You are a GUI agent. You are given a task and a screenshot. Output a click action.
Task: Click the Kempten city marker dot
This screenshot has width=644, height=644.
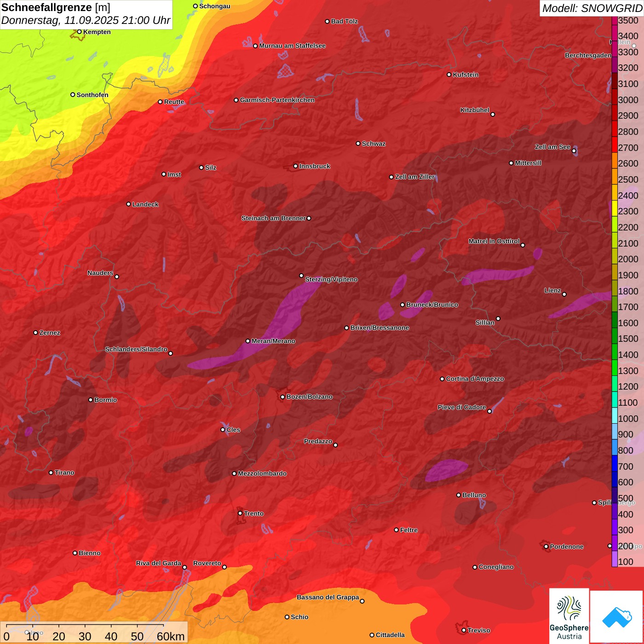pos(79,32)
